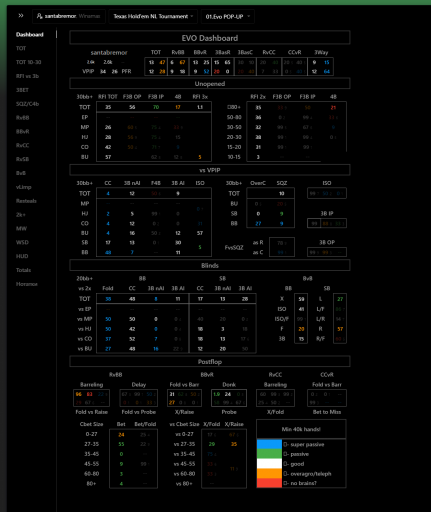Click the CO row RFI TOT value 42
This screenshot has width=431, height=512.
108,147
